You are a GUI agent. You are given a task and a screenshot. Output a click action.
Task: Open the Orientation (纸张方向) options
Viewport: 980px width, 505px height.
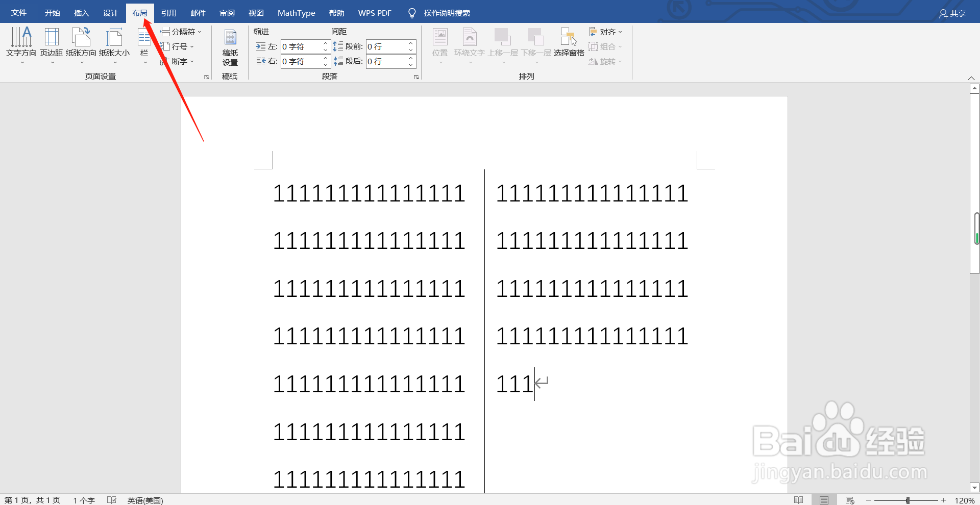(81, 45)
